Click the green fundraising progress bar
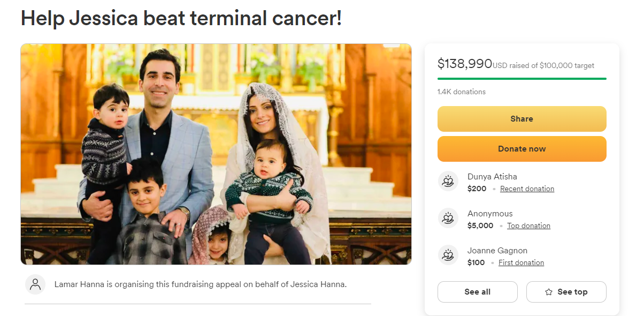This screenshot has width=644, height=316. (x=522, y=79)
